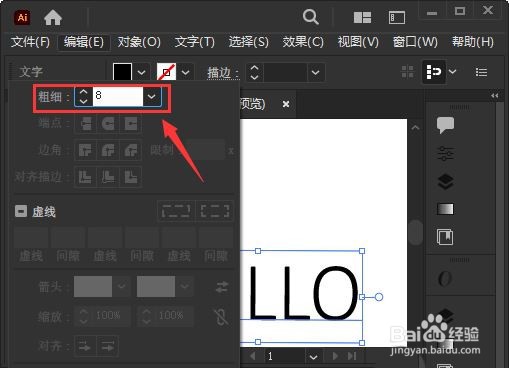
Task: Close the document tab
Action: point(286,104)
